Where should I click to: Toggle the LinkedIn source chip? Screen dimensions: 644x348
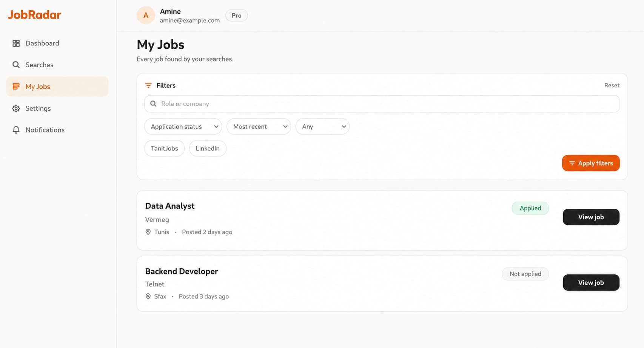tap(208, 148)
